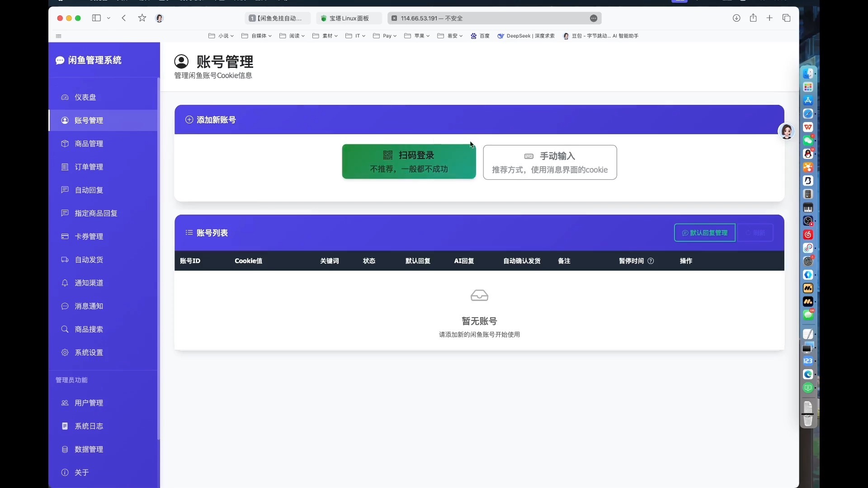Select 用户管理 in admin menu
Screen dimensions: 868x488
click(89, 403)
